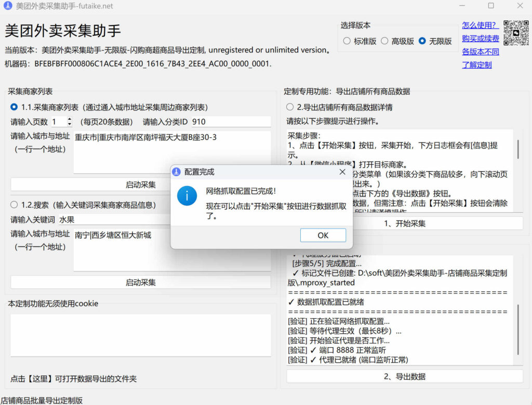This screenshot has height=405, width=532.
Task: Click the 1、开始采集 button
Action: (x=404, y=224)
